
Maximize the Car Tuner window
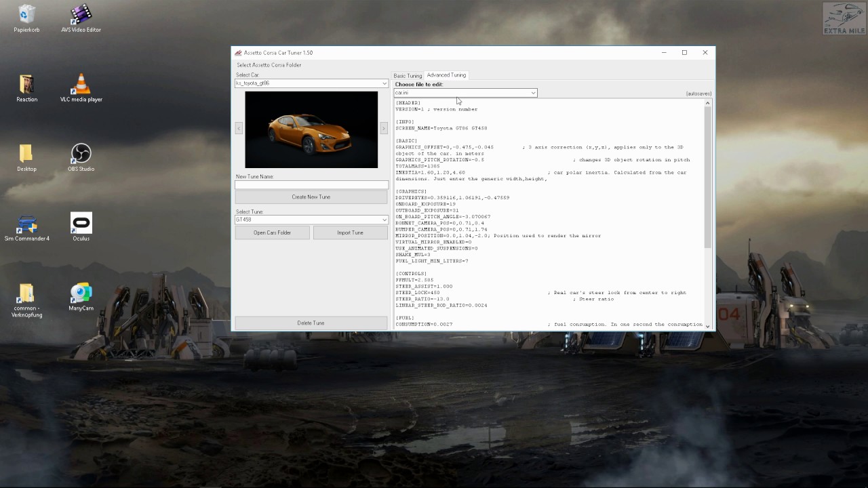pyautogui.click(x=684, y=52)
